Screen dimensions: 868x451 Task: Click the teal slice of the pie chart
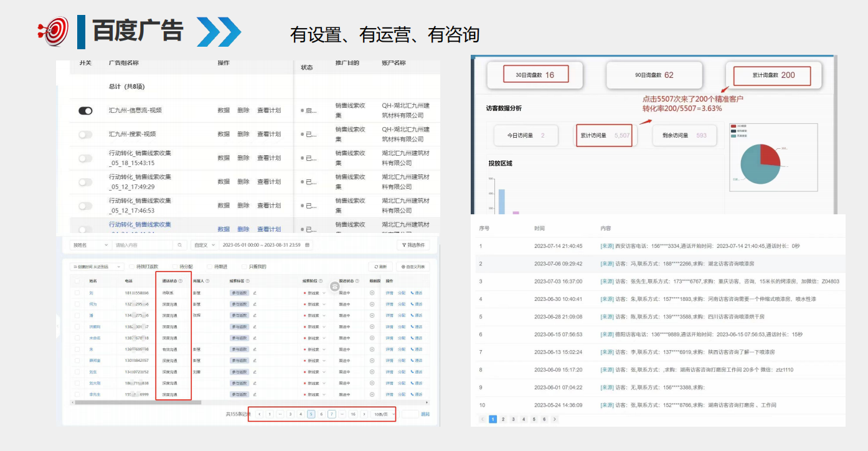pos(753,168)
